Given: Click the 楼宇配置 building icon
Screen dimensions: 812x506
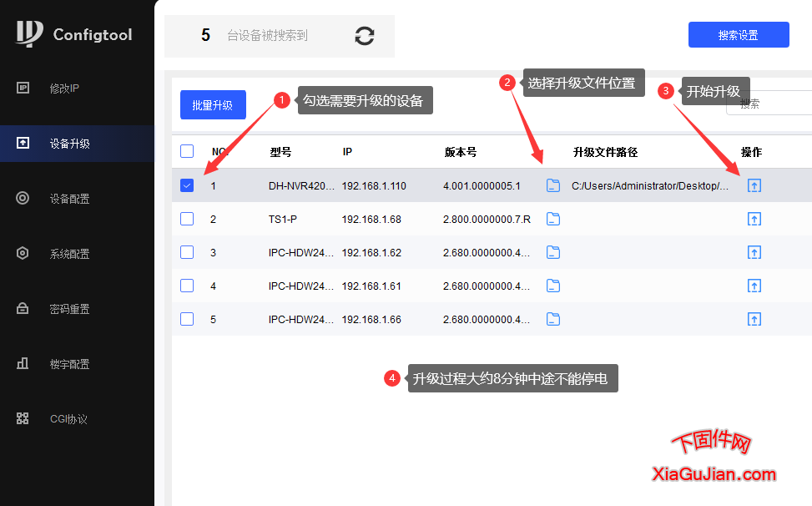Looking at the screenshot, I should (23, 363).
